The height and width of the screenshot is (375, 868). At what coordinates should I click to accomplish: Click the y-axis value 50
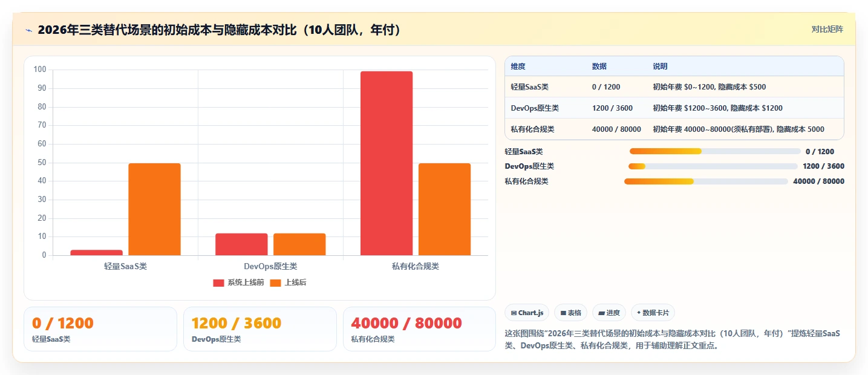pyautogui.click(x=42, y=163)
